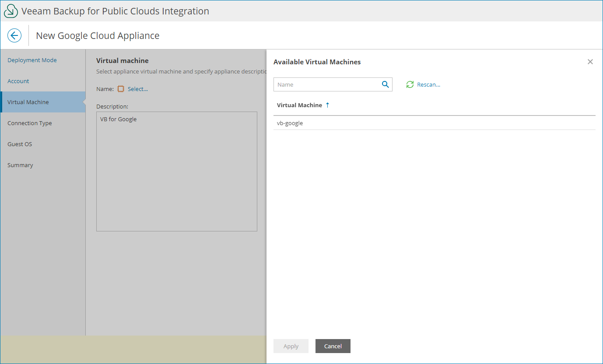603x364 pixels.
Task: Click the back arrow navigation icon
Action: [x=14, y=35]
